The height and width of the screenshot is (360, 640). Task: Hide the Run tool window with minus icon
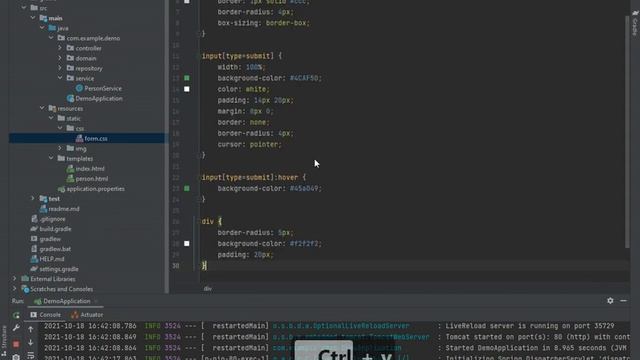click(x=623, y=300)
